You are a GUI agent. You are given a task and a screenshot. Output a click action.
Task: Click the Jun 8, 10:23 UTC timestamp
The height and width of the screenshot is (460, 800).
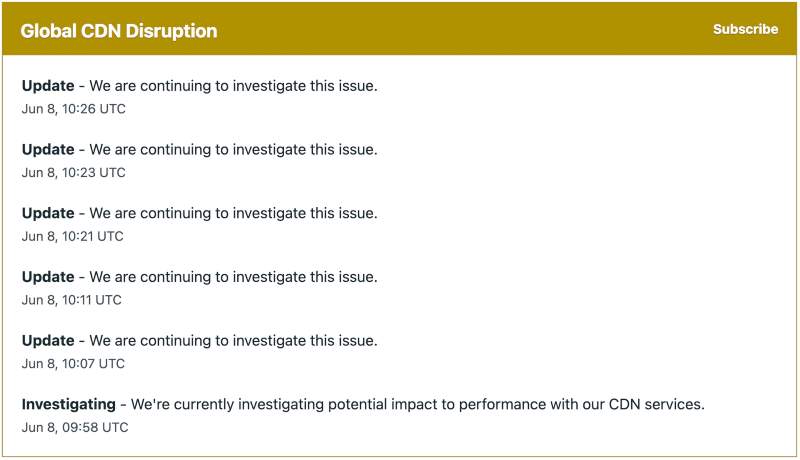74,173
